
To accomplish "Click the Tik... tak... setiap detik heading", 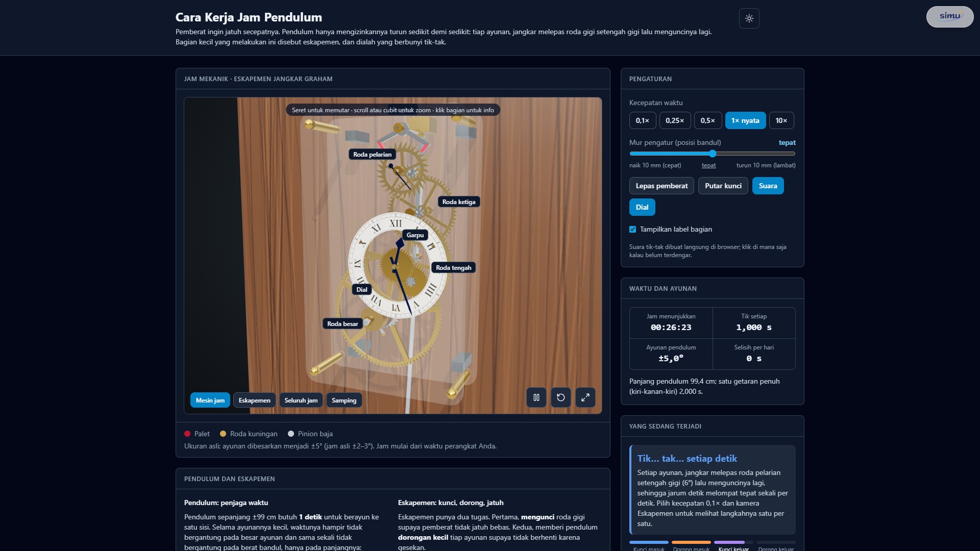I will tap(687, 459).
